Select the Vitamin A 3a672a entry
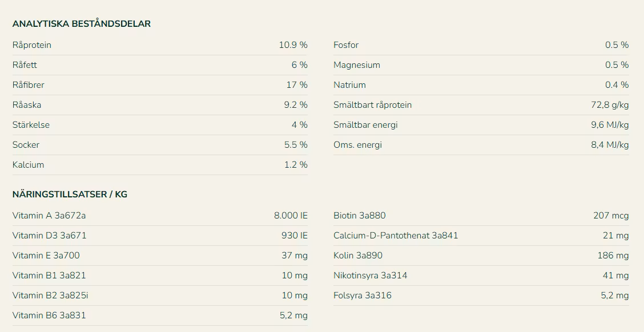This screenshot has height=332, width=644. pyautogui.click(x=49, y=216)
